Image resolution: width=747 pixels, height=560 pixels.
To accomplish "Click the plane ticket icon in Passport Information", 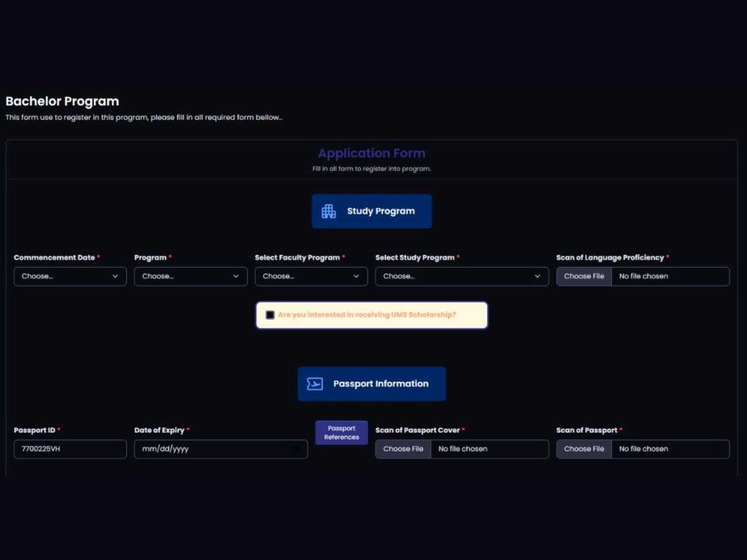I will click(314, 384).
